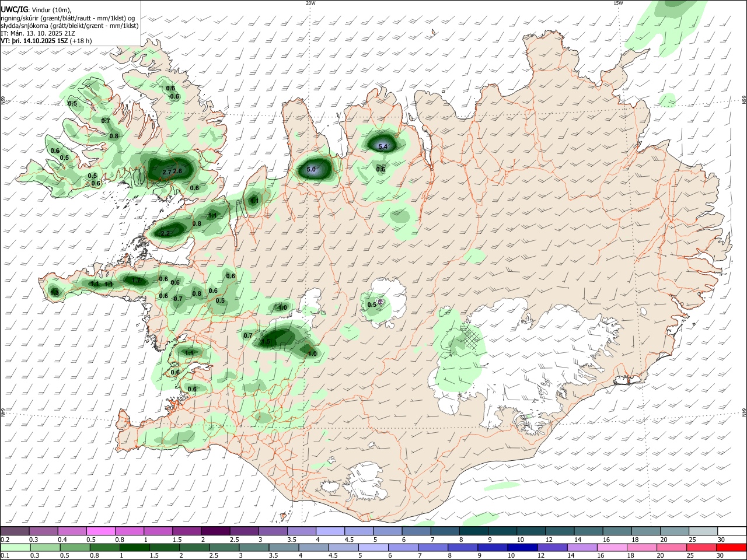This screenshot has width=747, height=560.
Task: Click the 2.7 precipitation value in the Westfjords
Action: (167, 172)
